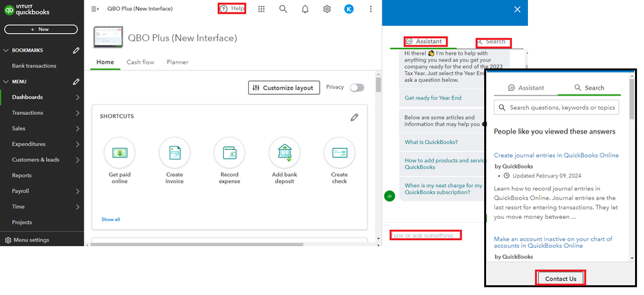
Task: Expand the Expenditures submenu arrow
Action: 77,144
